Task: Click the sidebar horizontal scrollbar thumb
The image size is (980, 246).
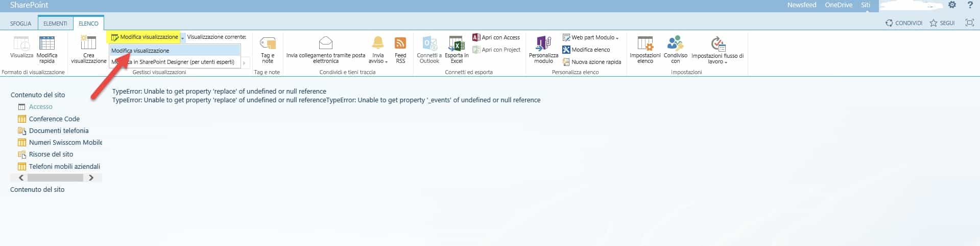Action: (55, 178)
